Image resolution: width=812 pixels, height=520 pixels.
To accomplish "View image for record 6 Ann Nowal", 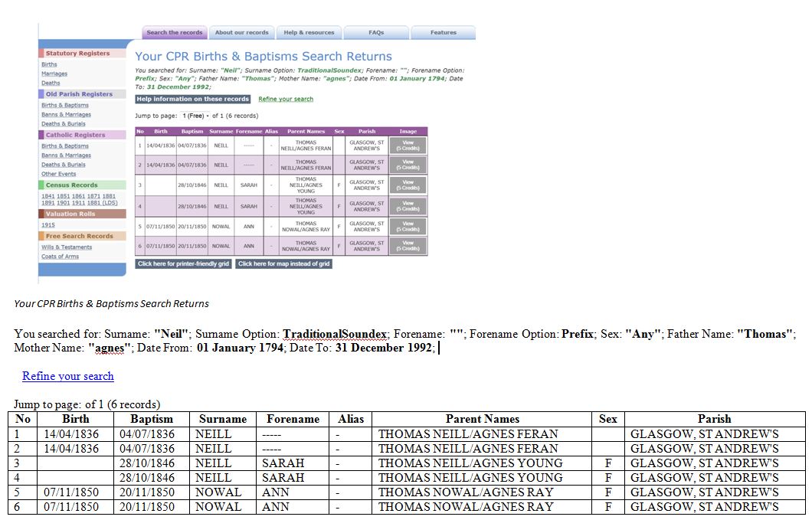I will point(408,246).
